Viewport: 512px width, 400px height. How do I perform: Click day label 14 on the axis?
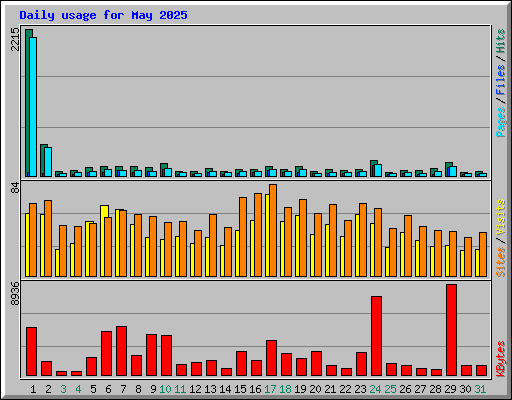[225, 389]
